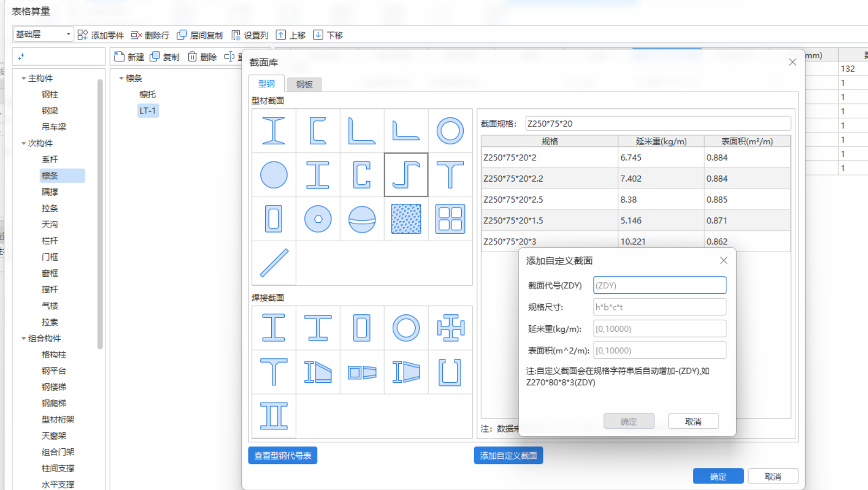This screenshot has width=868, height=490.
Task: Click 添加自定义截面 button
Action: 508,456
